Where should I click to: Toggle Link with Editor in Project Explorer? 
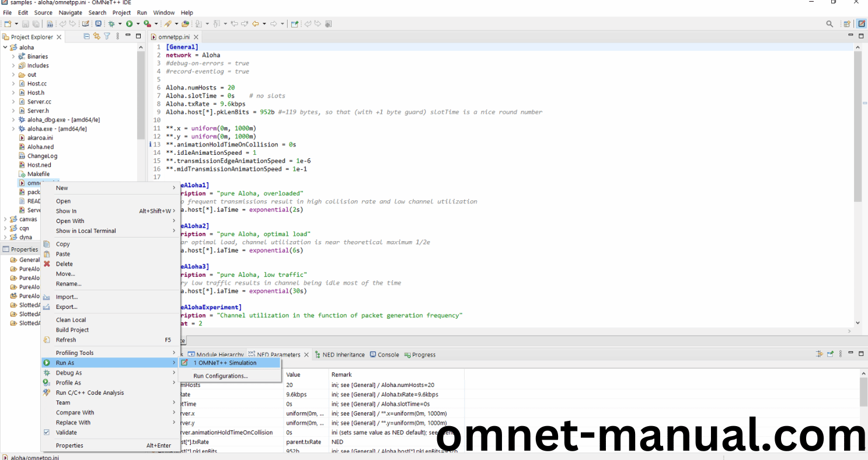pos(96,36)
